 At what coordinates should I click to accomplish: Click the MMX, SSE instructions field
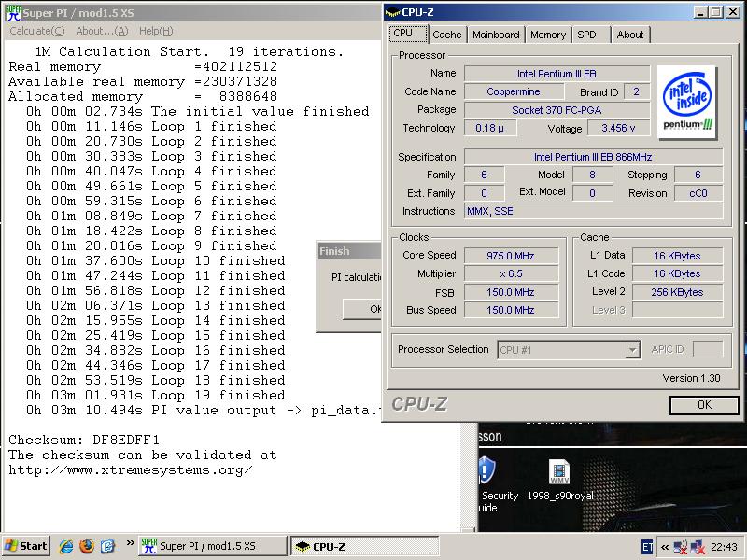[x=593, y=212]
